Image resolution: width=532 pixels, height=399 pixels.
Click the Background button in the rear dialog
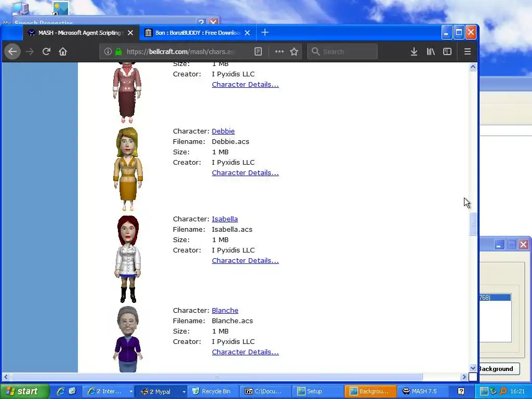coord(499,369)
